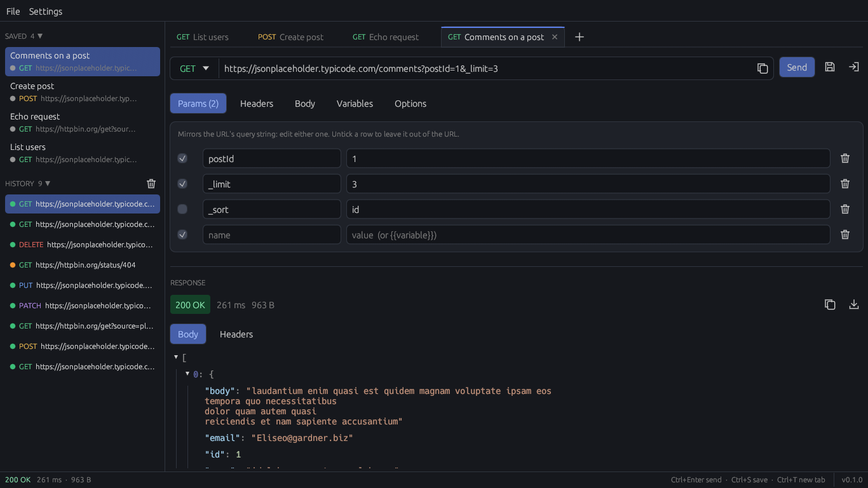
Task: Open saved request Create post
Action: point(83,92)
